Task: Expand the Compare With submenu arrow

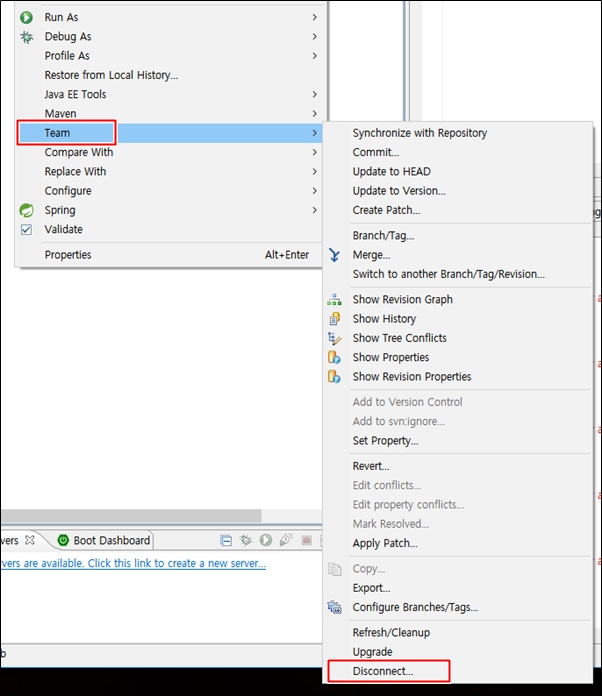Action: click(x=314, y=152)
